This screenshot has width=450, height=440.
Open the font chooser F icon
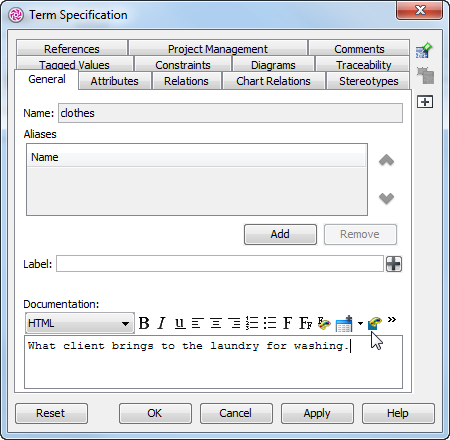tap(287, 323)
